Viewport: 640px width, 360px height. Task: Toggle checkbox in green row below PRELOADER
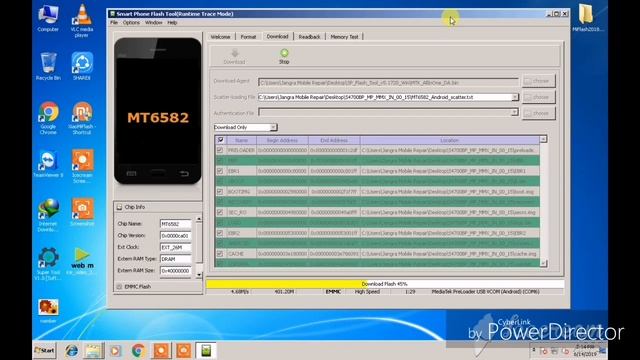point(220,161)
